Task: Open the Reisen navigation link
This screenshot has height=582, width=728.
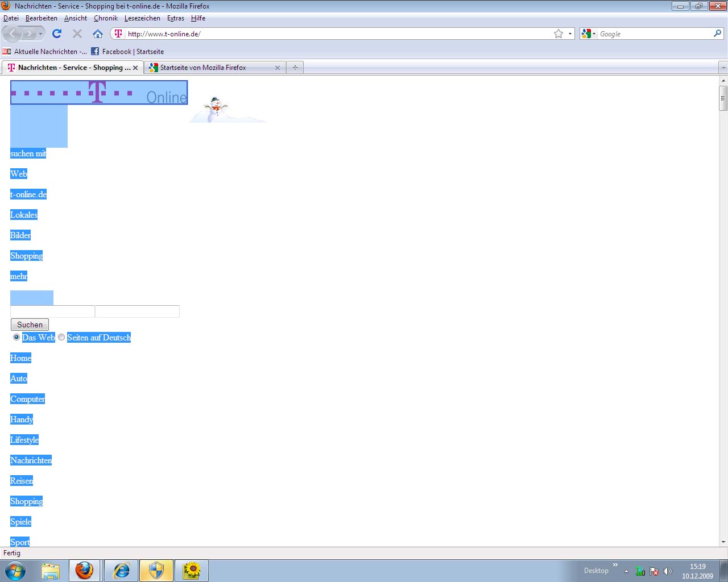Action: tap(22, 481)
